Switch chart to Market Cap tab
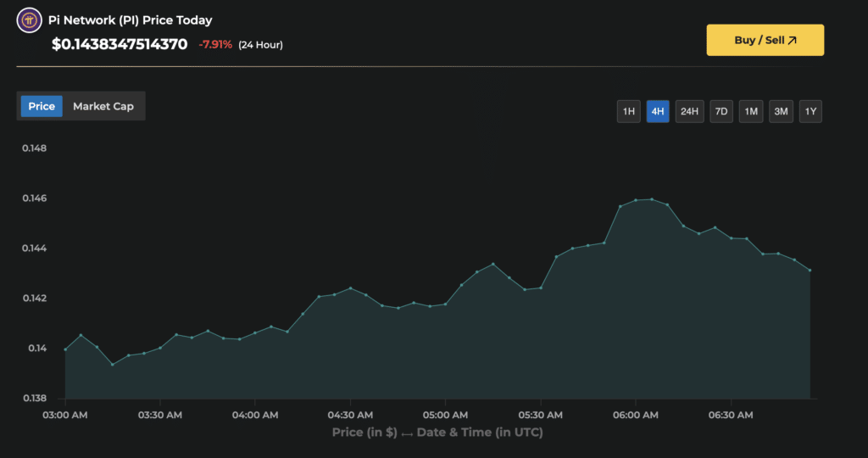This screenshot has width=868, height=458. point(103,106)
